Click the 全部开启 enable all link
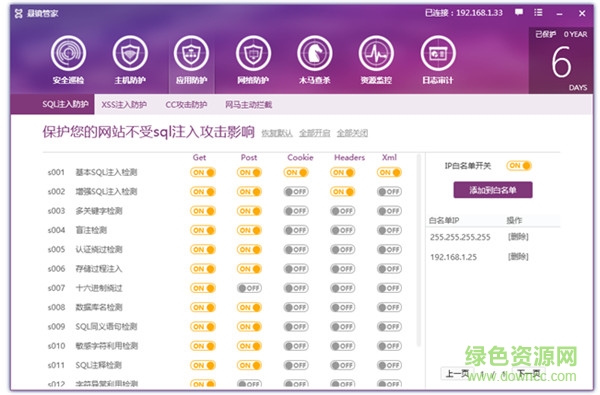600x395 pixels. tap(315, 133)
